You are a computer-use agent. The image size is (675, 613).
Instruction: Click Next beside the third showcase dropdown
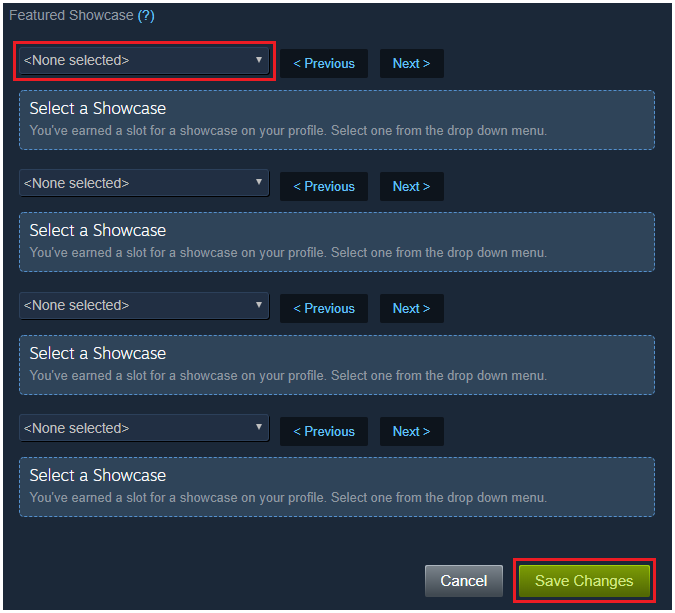tap(412, 309)
